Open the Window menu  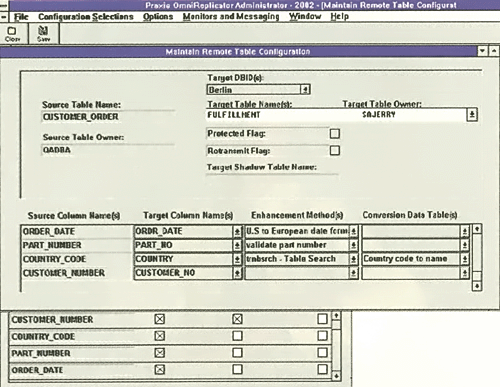305,17
